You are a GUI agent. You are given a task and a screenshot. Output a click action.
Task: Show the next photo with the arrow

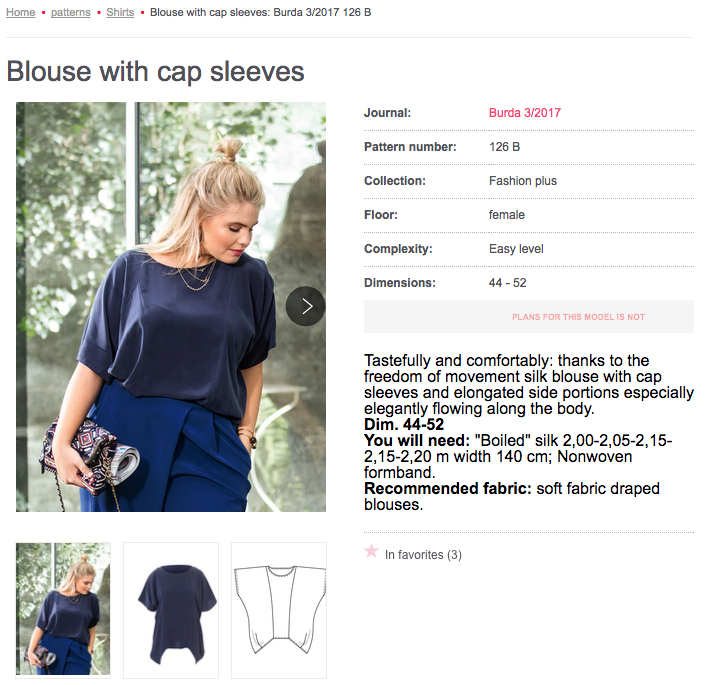tap(306, 307)
